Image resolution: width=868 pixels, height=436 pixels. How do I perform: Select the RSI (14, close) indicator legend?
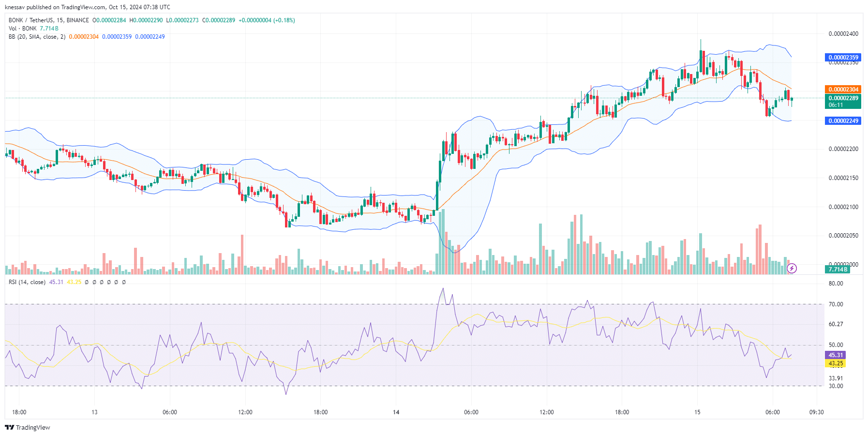tap(27, 282)
